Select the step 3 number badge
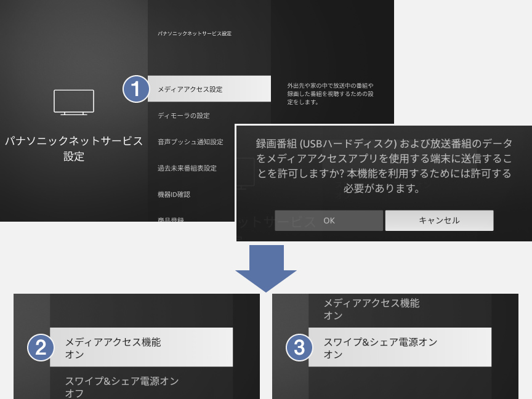 pos(298,347)
